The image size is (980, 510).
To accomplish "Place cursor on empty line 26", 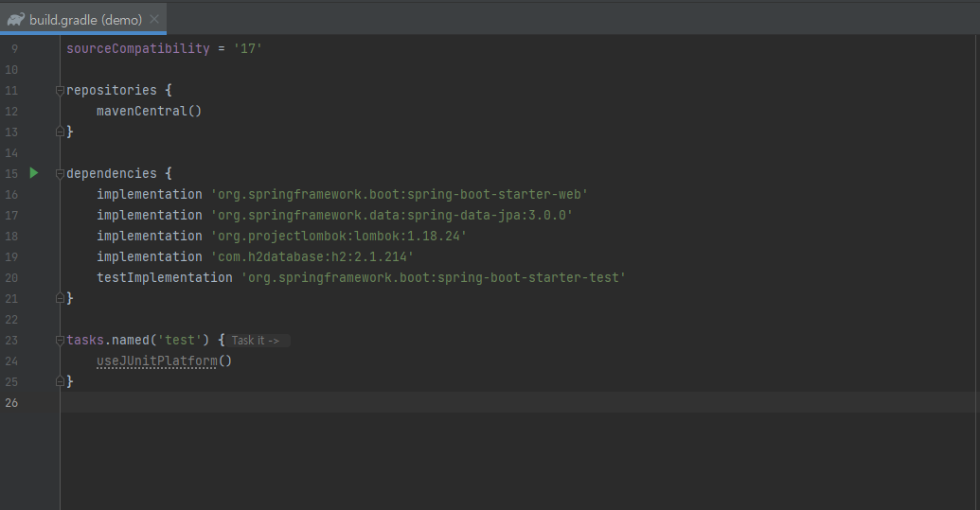I will click(x=519, y=403).
